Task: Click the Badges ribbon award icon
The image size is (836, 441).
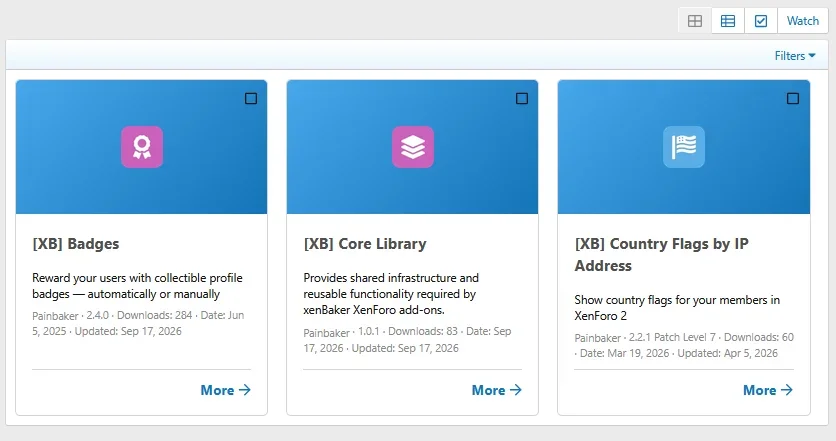Action: (142, 147)
